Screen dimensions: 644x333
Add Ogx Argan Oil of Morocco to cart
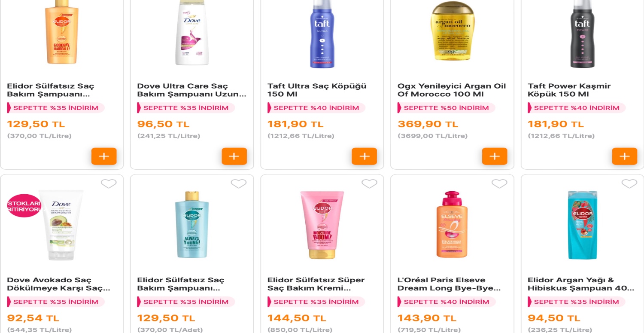(495, 156)
